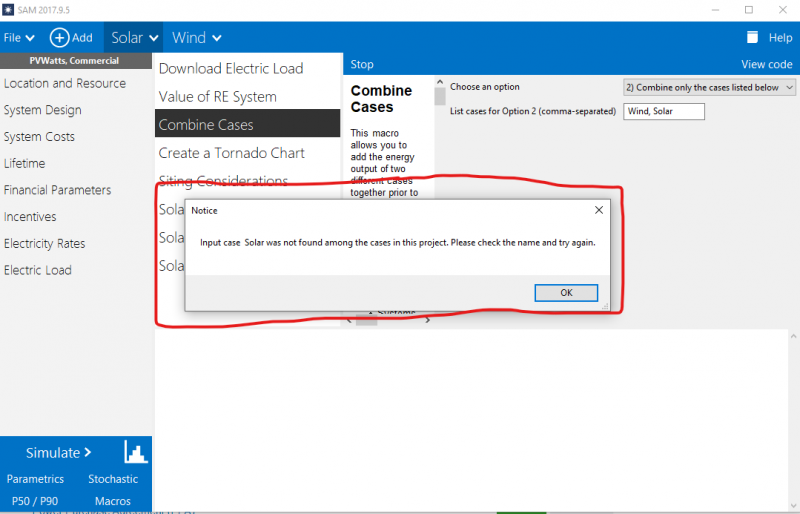Select the P50 / P90 option
The width and height of the screenshot is (800, 514).
tap(35, 501)
